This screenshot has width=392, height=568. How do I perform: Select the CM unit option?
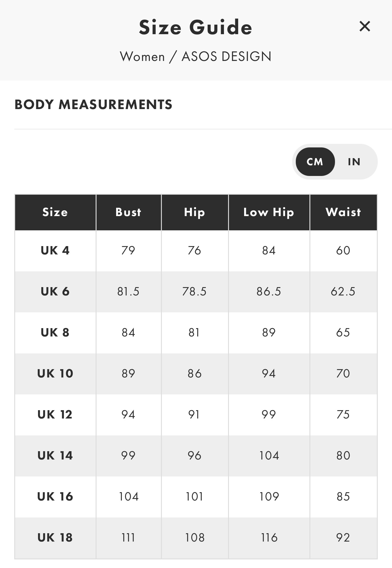point(315,162)
